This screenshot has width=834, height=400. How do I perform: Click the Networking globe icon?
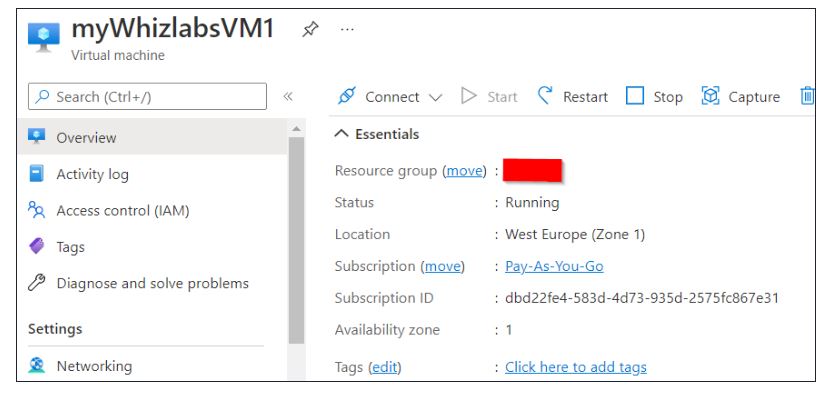pyautogui.click(x=36, y=365)
